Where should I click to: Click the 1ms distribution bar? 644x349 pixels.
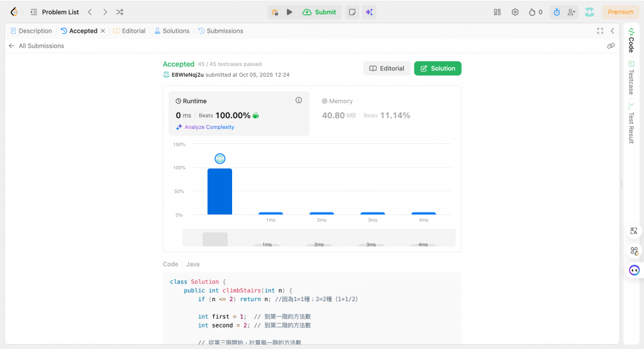270,213
